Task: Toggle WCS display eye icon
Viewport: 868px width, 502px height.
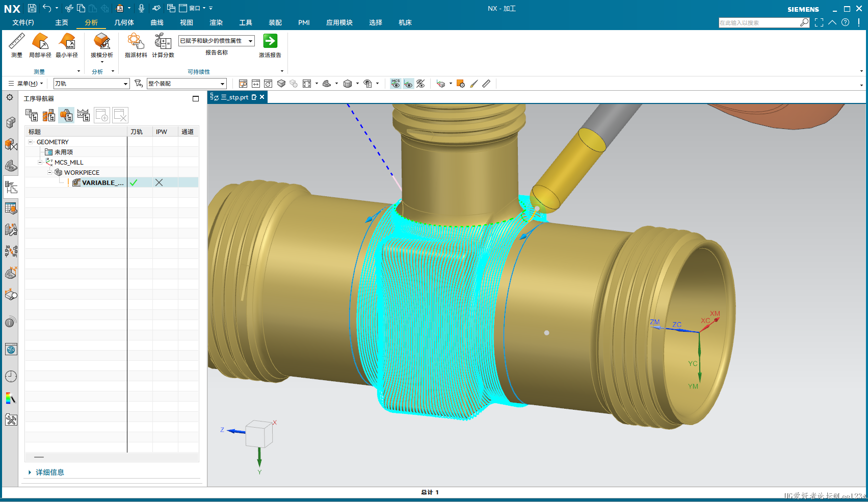Action: (408, 84)
